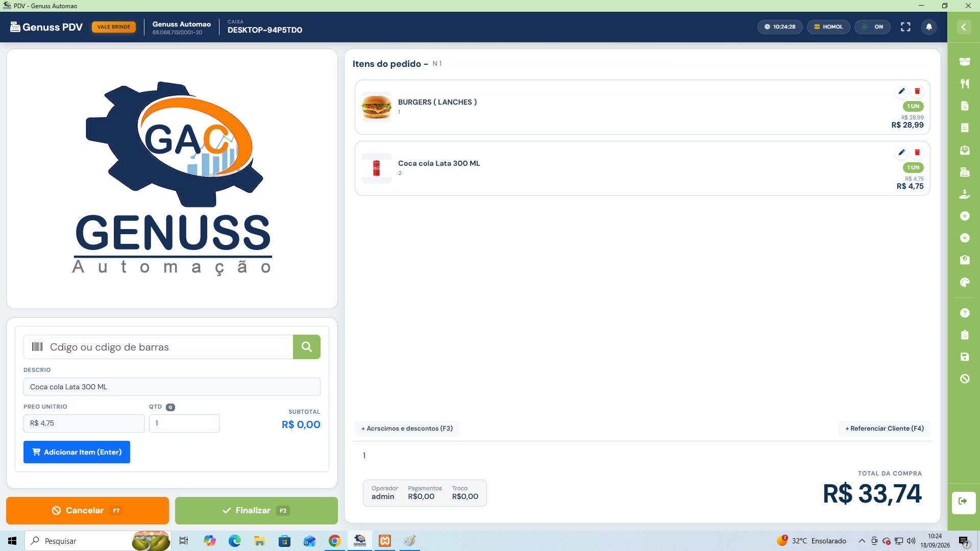This screenshot has height=551, width=980.
Task: Click the description field
Action: coord(172,387)
